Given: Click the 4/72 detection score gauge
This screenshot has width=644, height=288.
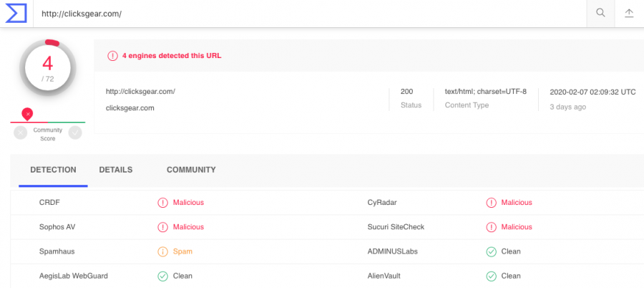Looking at the screenshot, I should coord(48,68).
